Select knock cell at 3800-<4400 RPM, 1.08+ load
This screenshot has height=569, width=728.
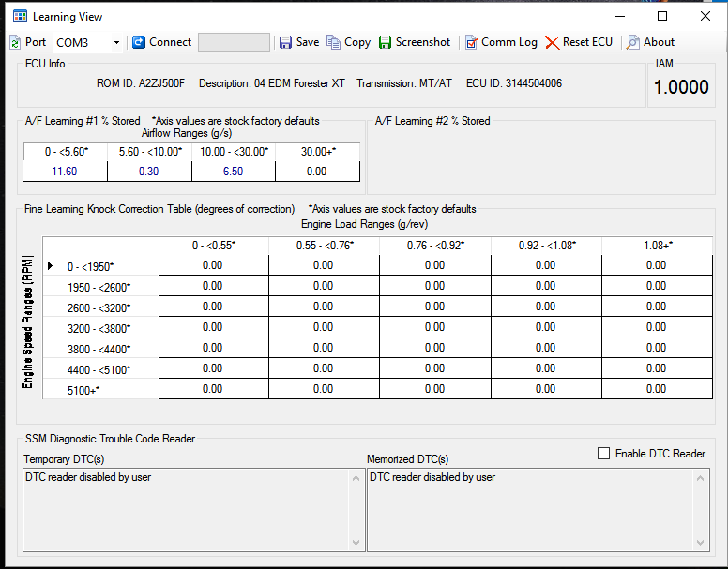coord(657,348)
